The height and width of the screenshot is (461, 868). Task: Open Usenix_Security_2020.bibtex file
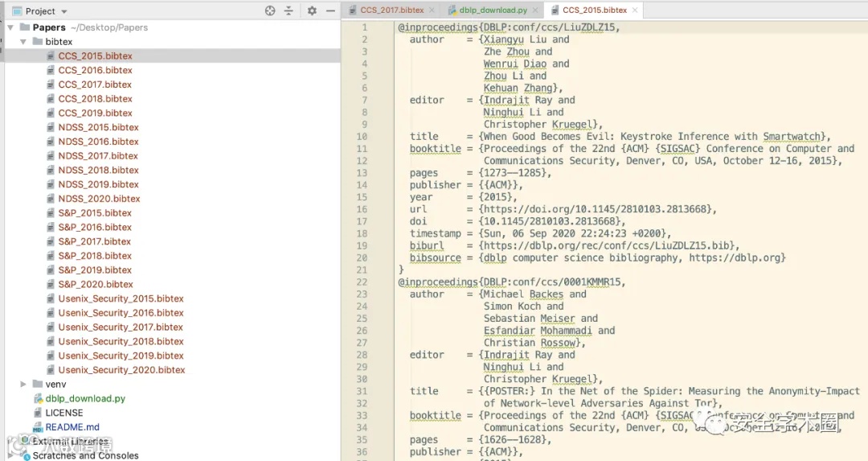coord(122,370)
